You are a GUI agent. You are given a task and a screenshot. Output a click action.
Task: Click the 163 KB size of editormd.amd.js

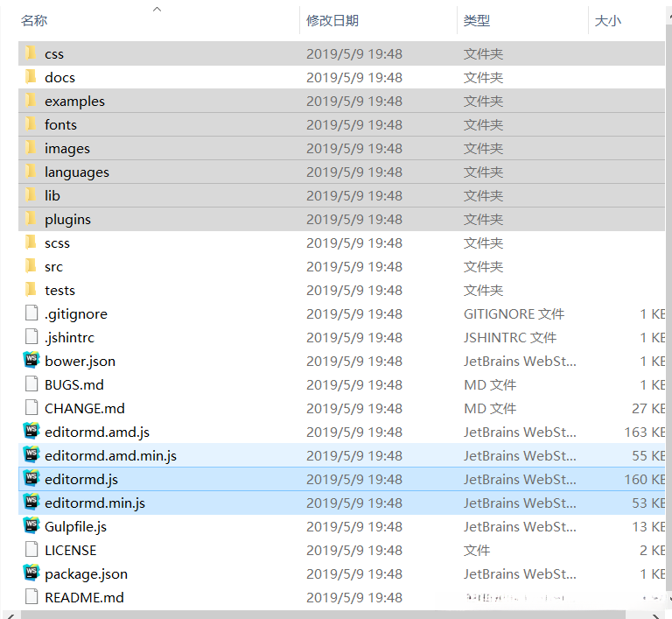click(645, 432)
